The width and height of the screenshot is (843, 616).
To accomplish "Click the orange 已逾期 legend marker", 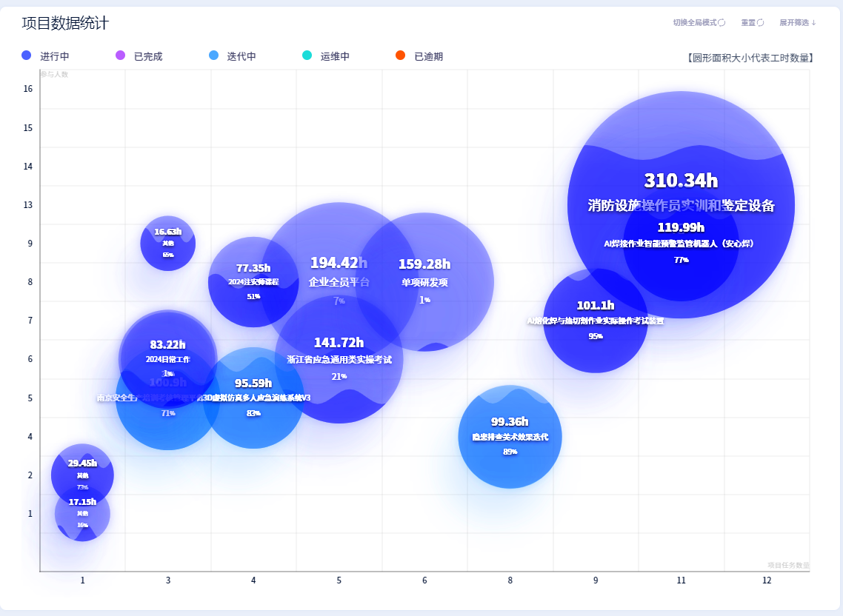I will [401, 56].
